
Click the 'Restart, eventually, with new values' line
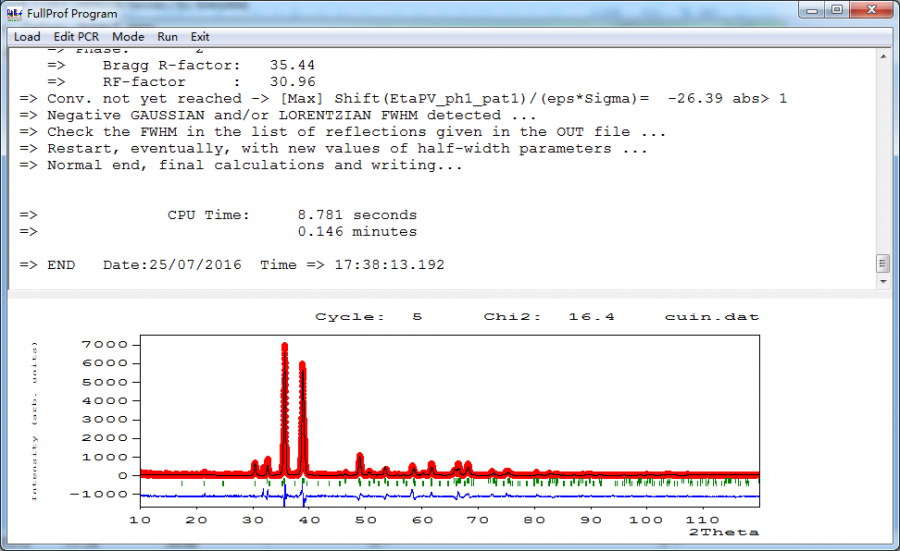pyautogui.click(x=333, y=149)
